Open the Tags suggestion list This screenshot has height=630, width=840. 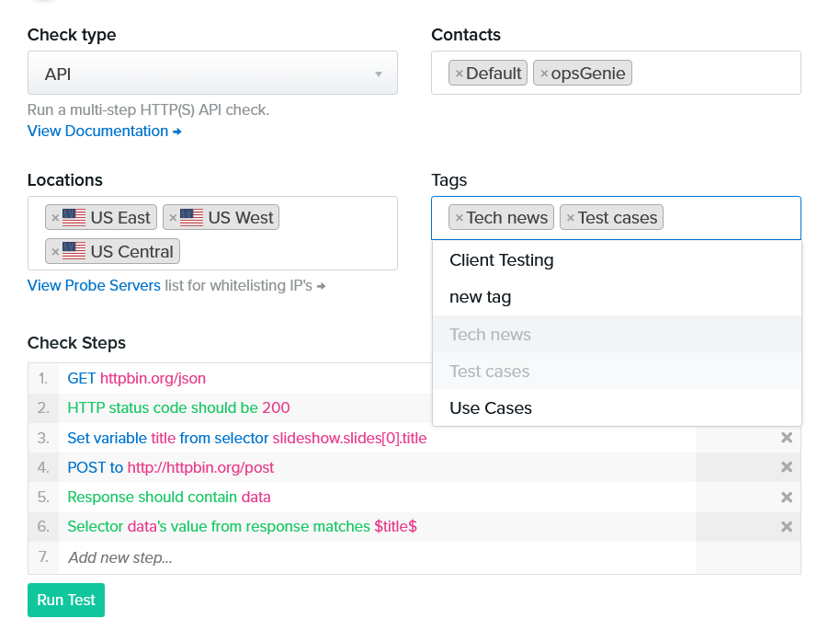pos(717,217)
